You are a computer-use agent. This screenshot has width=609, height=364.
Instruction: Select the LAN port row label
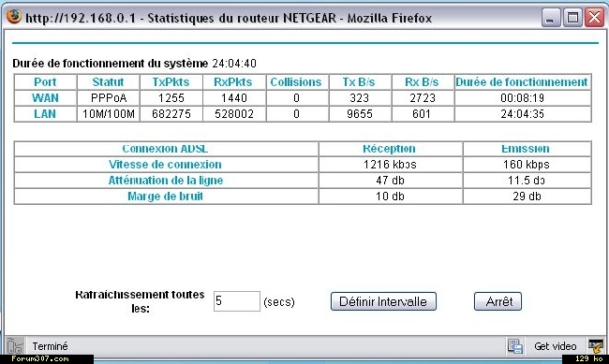(45, 114)
